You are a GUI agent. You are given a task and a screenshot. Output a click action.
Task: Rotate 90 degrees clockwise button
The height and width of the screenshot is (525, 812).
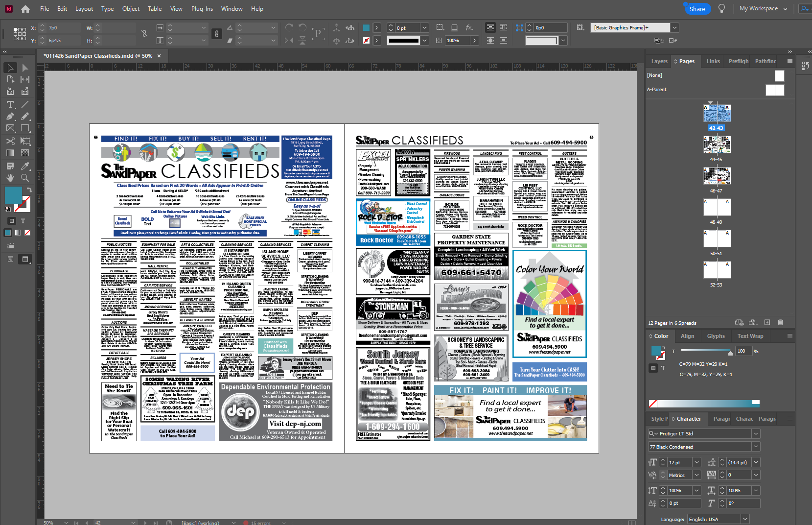[289, 27]
